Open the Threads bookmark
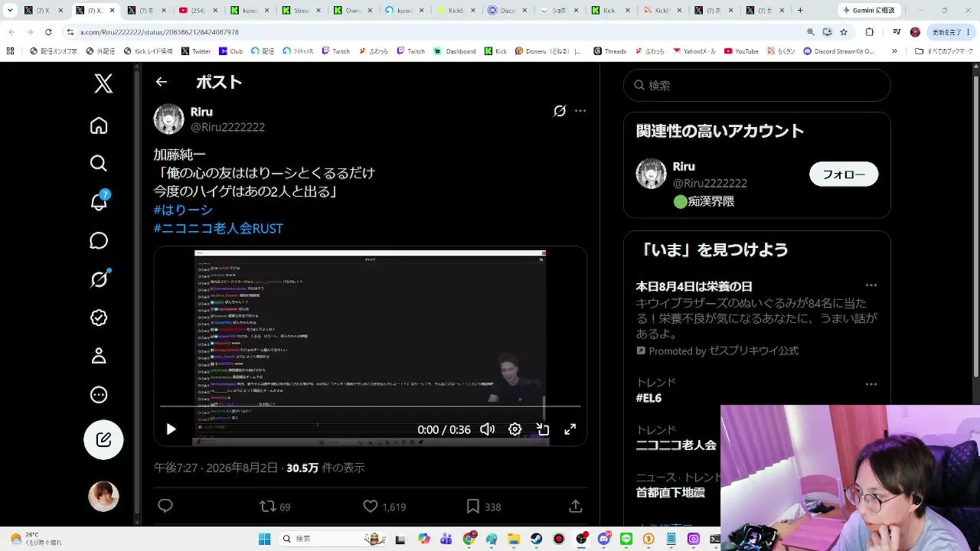980x551 pixels. (609, 51)
